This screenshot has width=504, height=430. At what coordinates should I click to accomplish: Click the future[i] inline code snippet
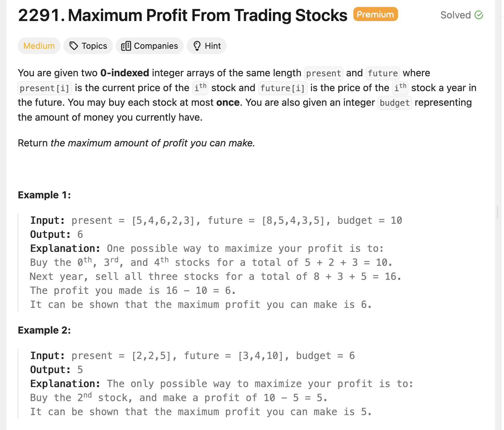(282, 88)
